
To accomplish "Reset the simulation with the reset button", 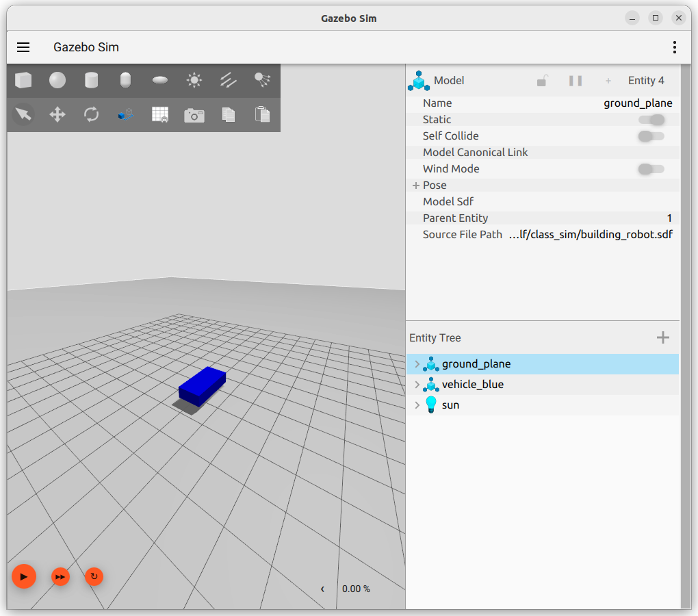I will 94,577.
